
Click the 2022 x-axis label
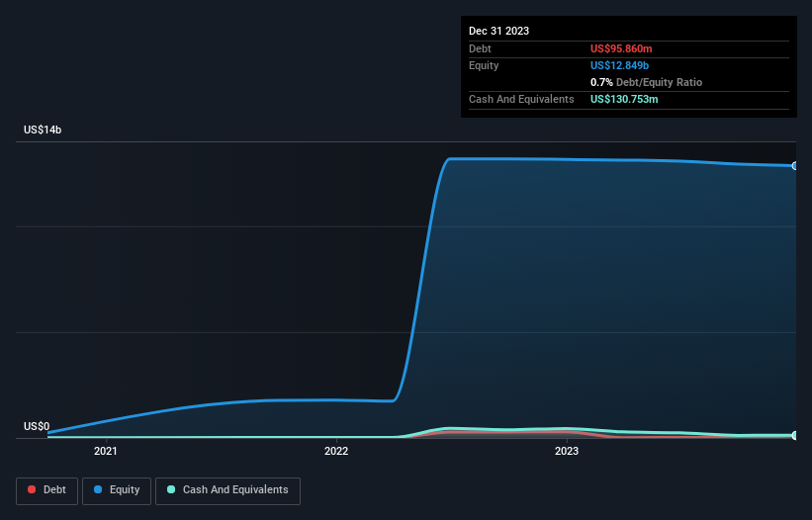tap(336, 451)
